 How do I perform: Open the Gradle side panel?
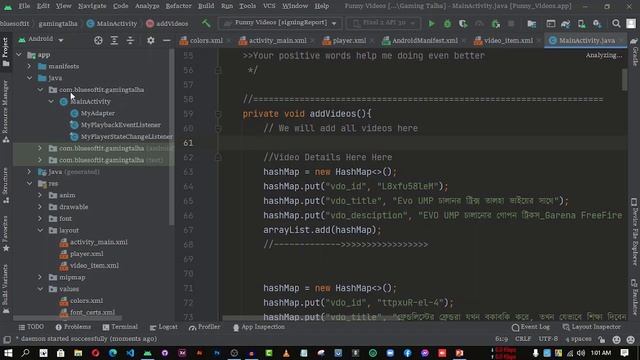(634, 51)
